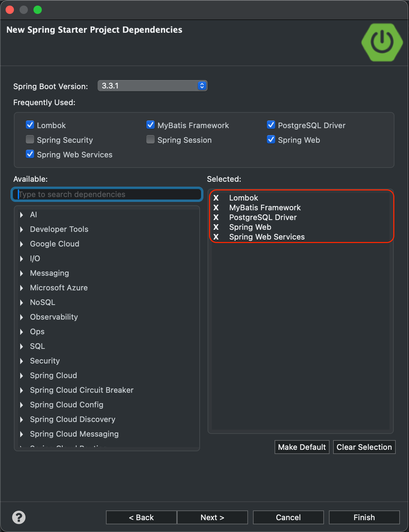Uncheck the Spring Web checkbox

[271, 139]
